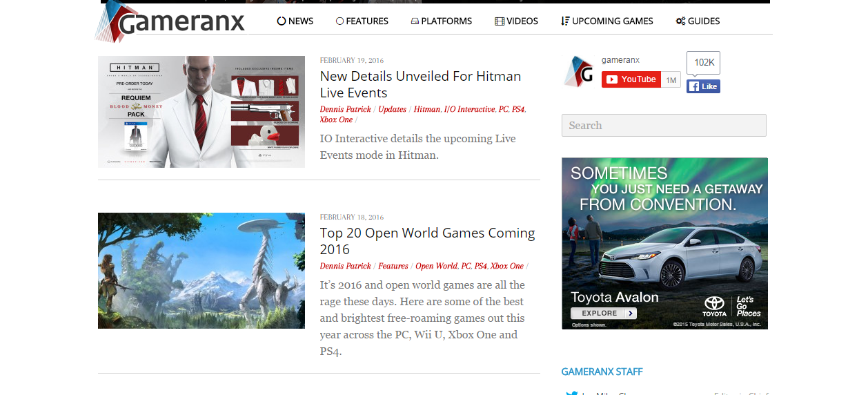Click the Xbox One tag under Hitman article
The height and width of the screenshot is (395, 868).
tap(336, 119)
